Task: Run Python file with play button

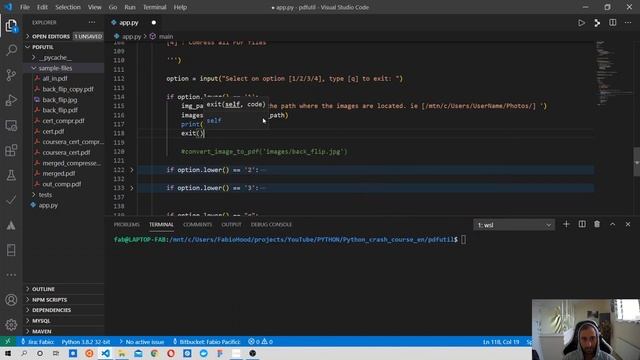Action: tap(581, 23)
